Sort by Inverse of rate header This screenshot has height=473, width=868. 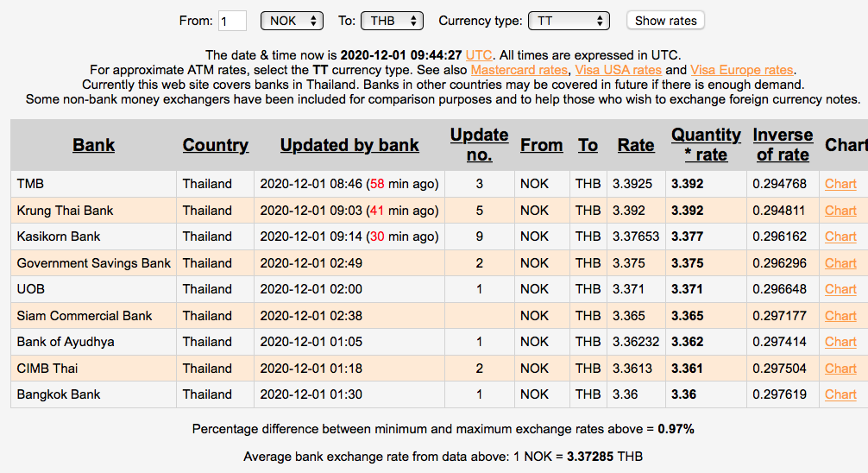pyautogui.click(x=782, y=145)
